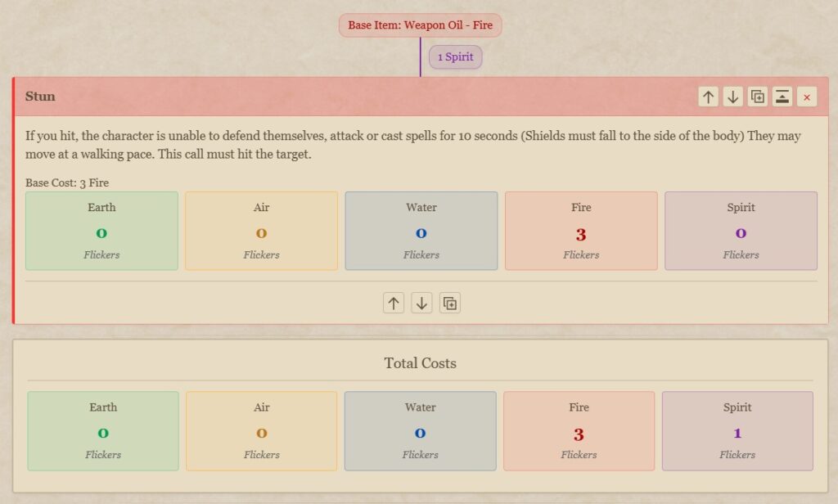Image resolution: width=838 pixels, height=504 pixels.
Task: Click move down arrow in Stun header
Action: pos(733,97)
